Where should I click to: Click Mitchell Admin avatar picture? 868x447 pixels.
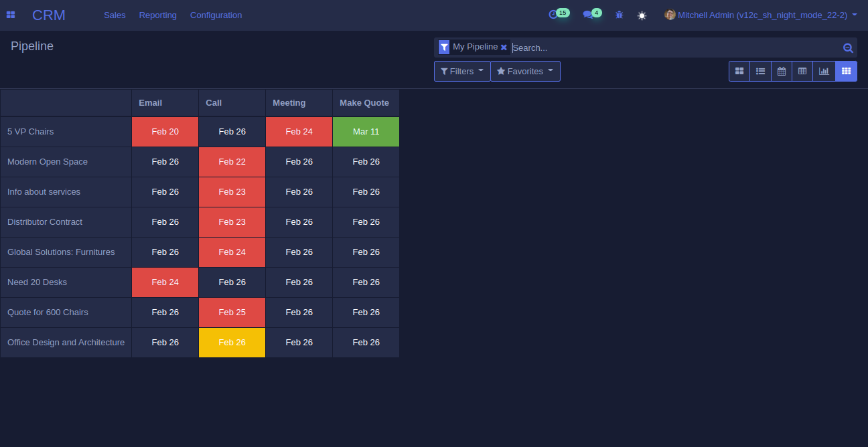pos(670,15)
